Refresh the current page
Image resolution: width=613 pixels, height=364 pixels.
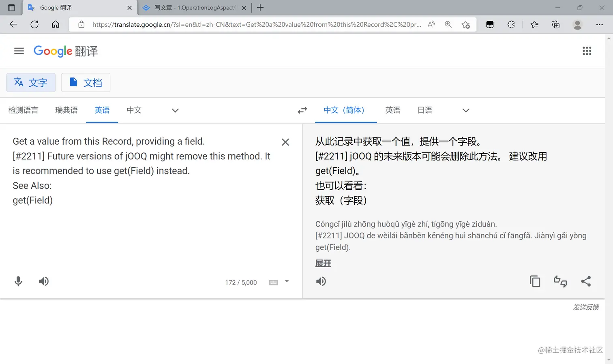[34, 24]
